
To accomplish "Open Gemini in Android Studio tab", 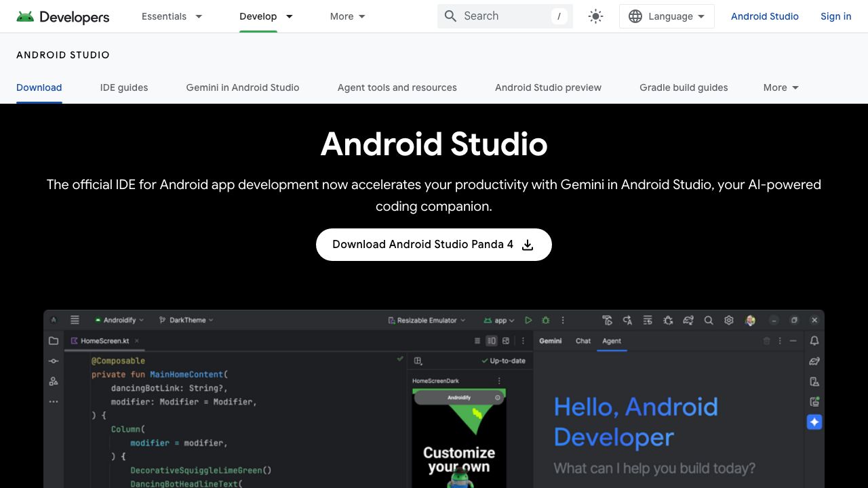I will coord(243,87).
